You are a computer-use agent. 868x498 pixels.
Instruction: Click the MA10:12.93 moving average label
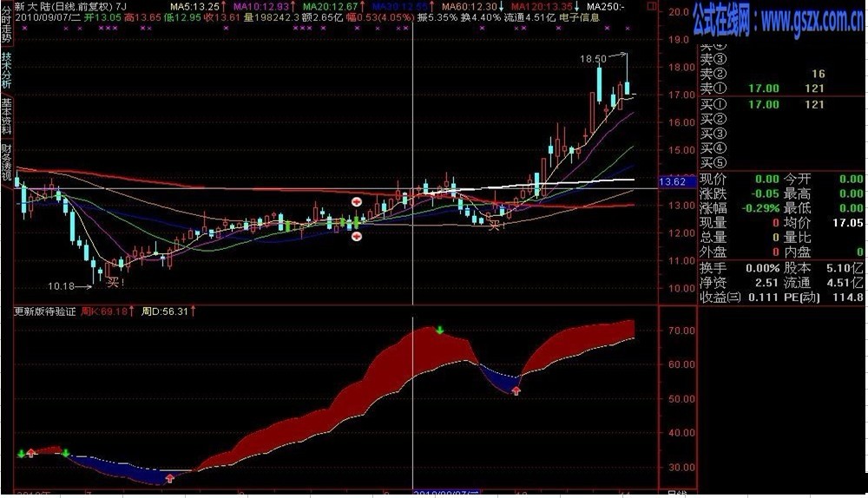[x=261, y=7]
